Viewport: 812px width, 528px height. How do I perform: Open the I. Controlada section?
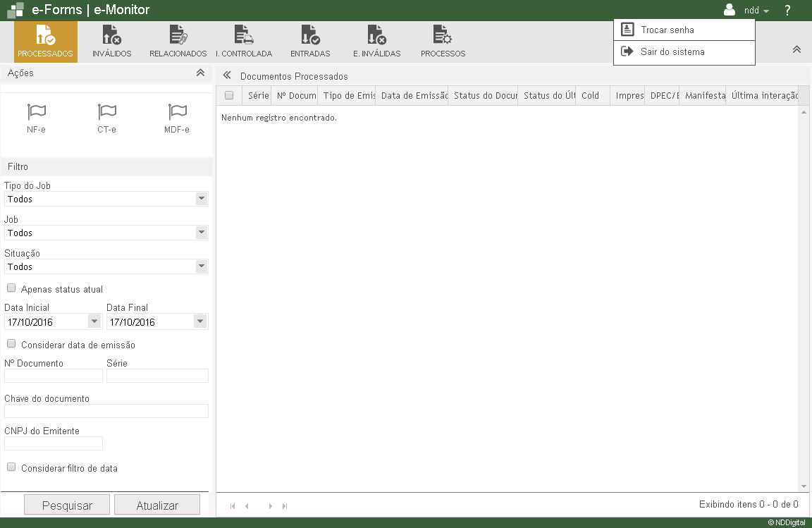point(244,42)
